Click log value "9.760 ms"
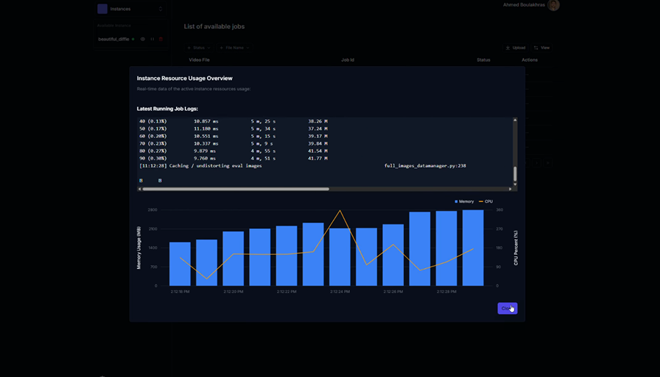The width and height of the screenshot is (660, 377). point(205,158)
